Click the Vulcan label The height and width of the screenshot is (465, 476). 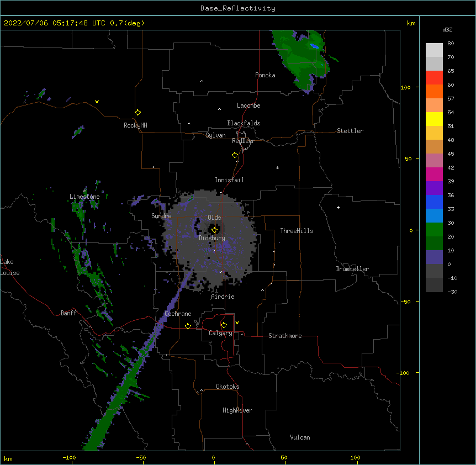[x=300, y=437]
